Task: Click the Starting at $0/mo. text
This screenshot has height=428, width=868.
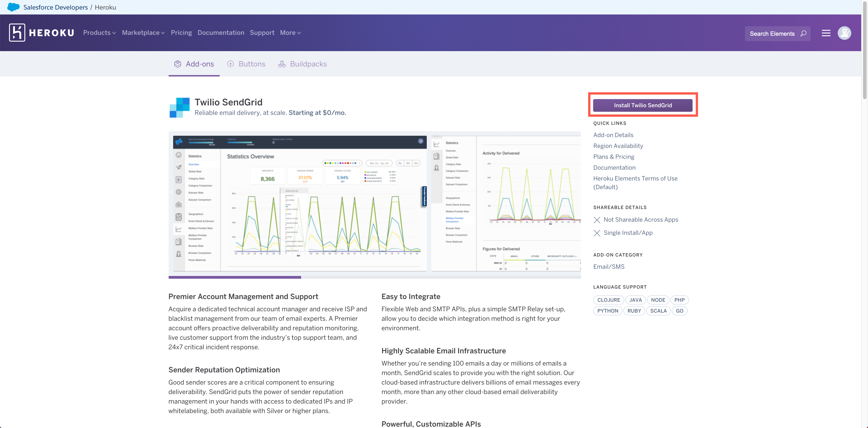Action: coord(317,113)
